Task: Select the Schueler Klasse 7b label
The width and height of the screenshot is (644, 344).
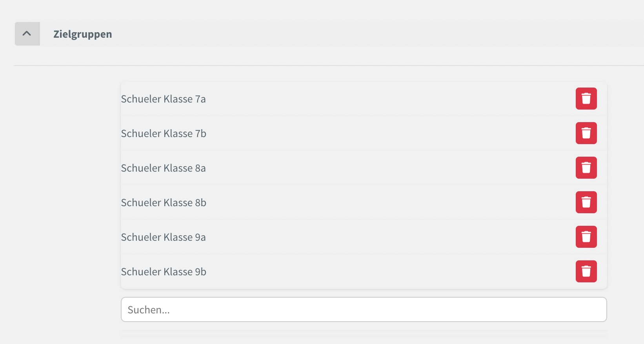Action: [x=164, y=134]
